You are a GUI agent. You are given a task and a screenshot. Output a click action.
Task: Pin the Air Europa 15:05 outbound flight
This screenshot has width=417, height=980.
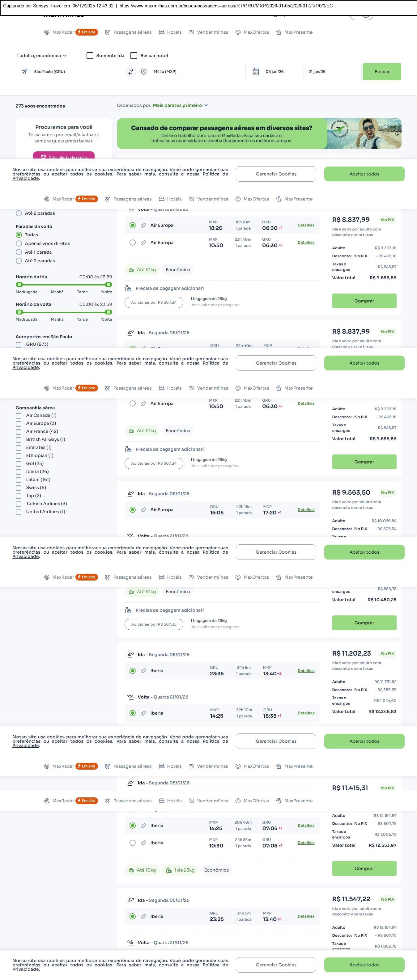(x=143, y=510)
